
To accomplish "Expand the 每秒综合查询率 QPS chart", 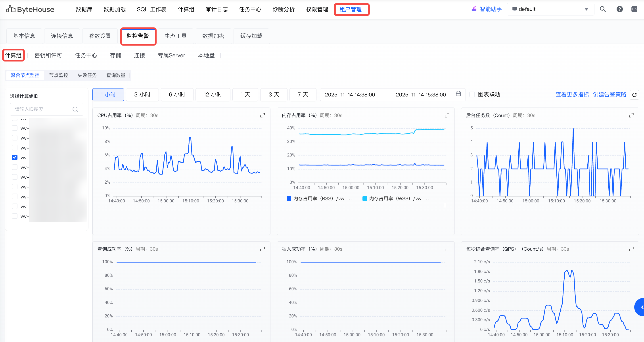I will tap(631, 249).
